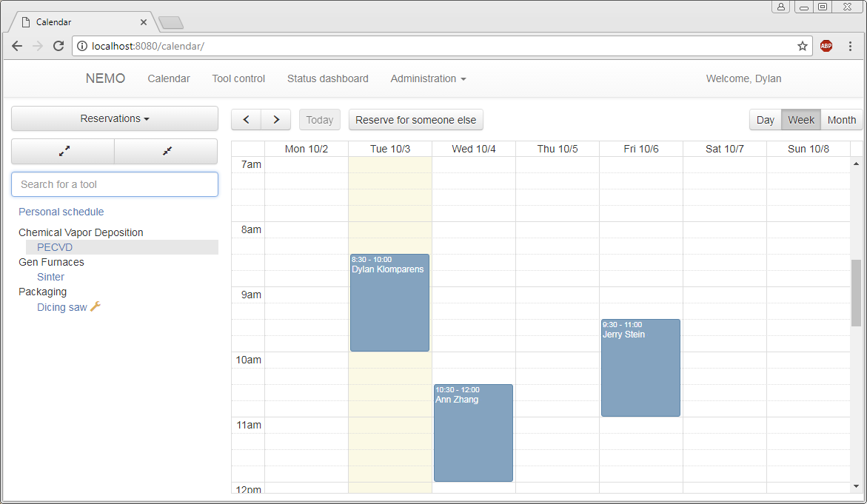Open the Administration dropdown menu

[428, 78]
